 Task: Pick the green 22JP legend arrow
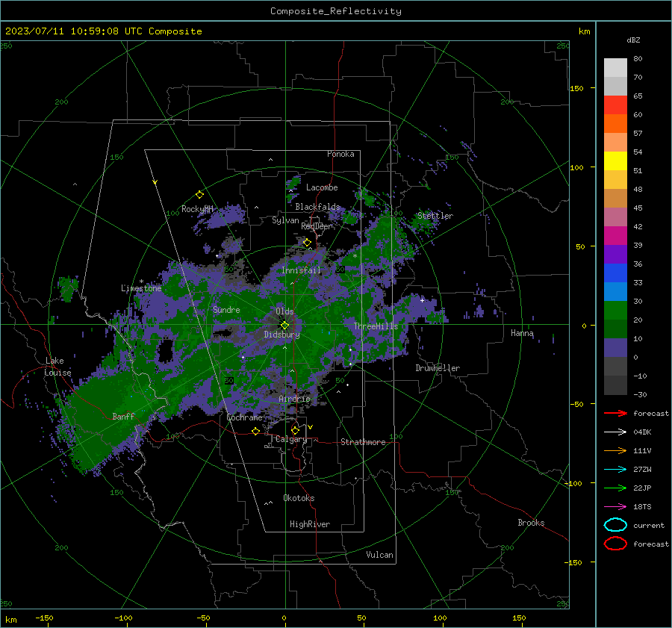pyautogui.click(x=615, y=488)
